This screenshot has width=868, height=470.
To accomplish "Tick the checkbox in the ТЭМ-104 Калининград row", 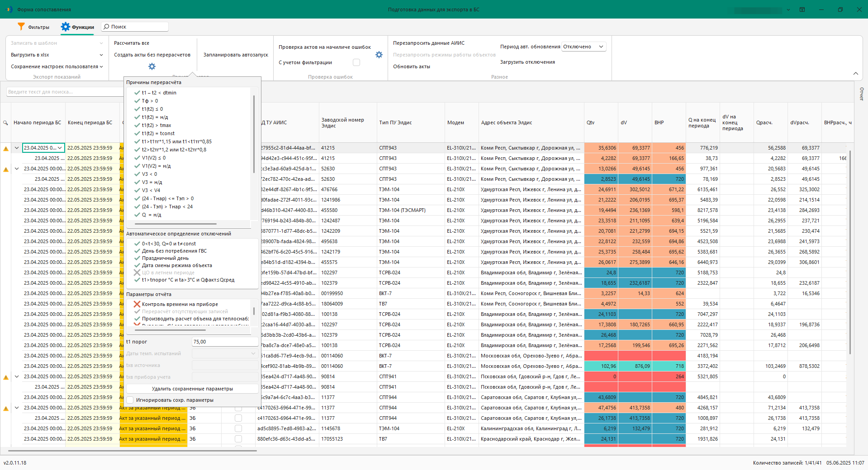I will coord(238,428).
